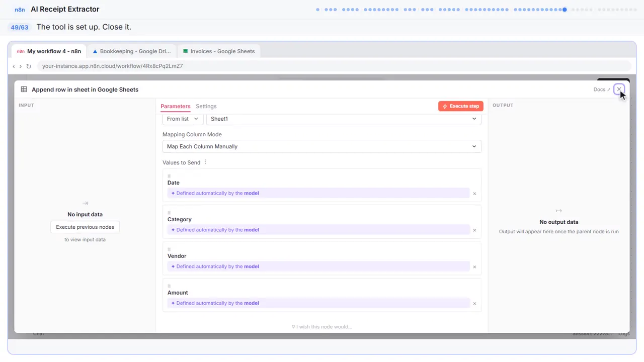Click the Date value field
The width and height of the screenshot is (644, 362).
318,193
